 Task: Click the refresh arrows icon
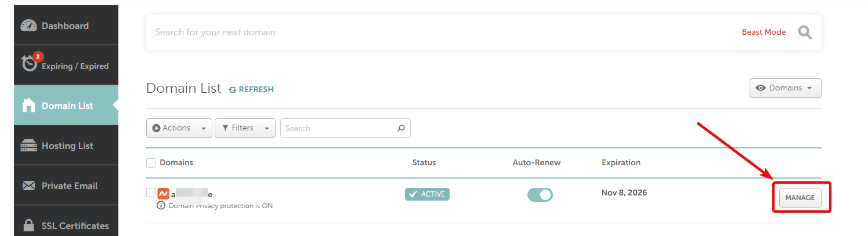click(x=233, y=90)
